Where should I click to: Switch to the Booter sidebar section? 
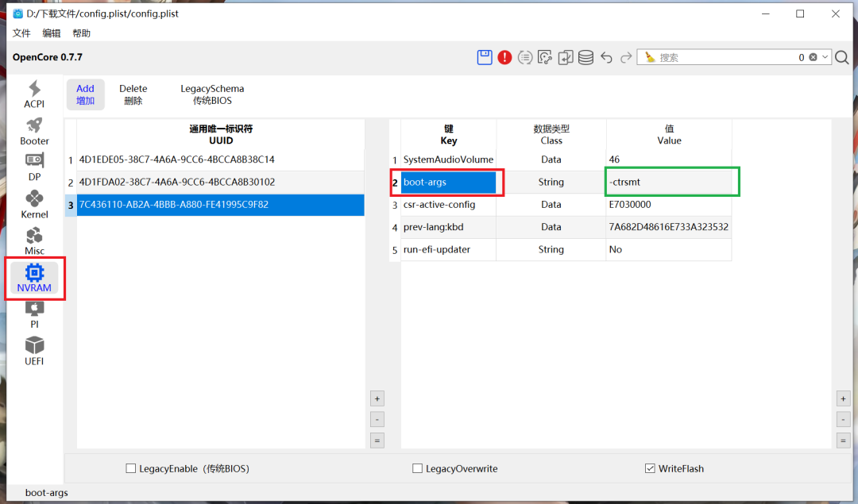[x=34, y=131]
